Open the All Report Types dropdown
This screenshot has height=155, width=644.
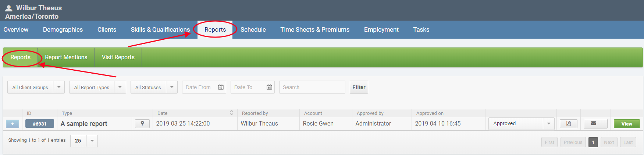pyautogui.click(x=97, y=87)
